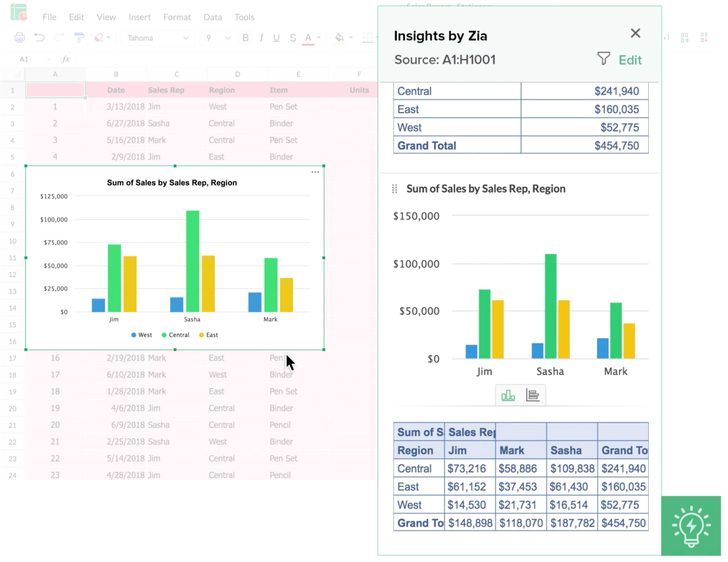Image resolution: width=728 pixels, height=562 pixels.
Task: Click the font color swatch A in toolbar
Action: click(308, 38)
